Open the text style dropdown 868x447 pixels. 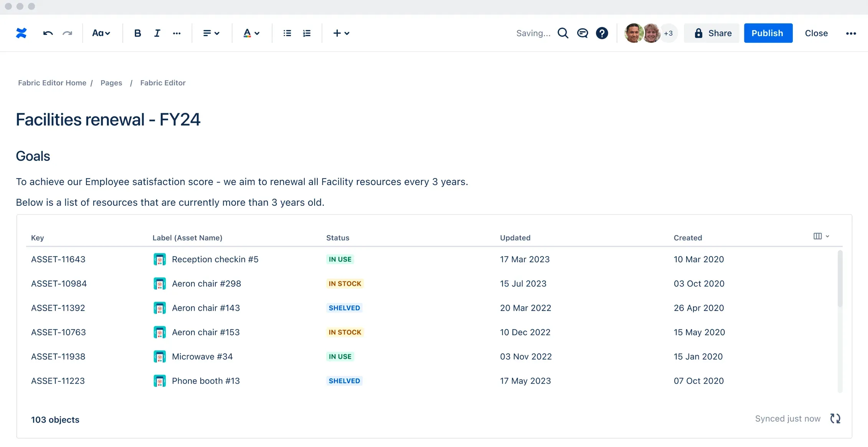tap(101, 33)
